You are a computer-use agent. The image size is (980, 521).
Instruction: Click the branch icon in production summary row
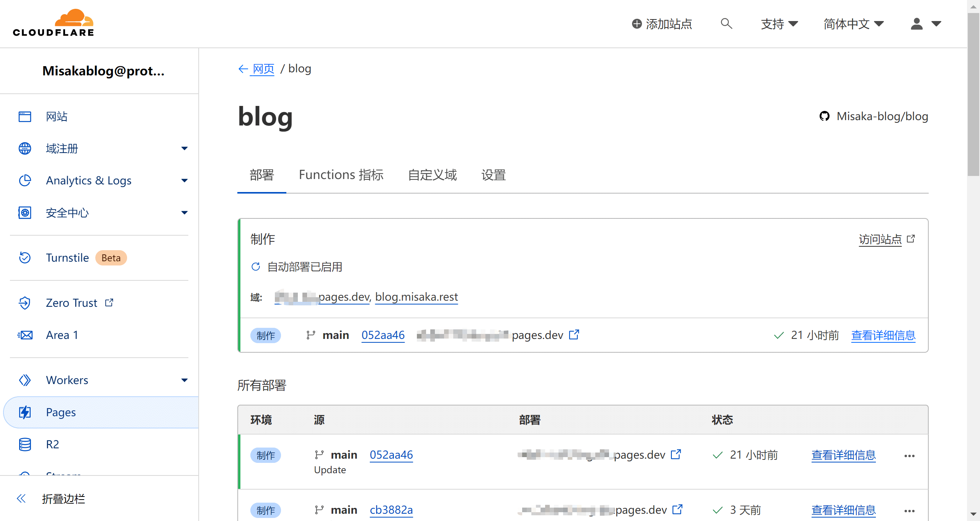(x=310, y=335)
